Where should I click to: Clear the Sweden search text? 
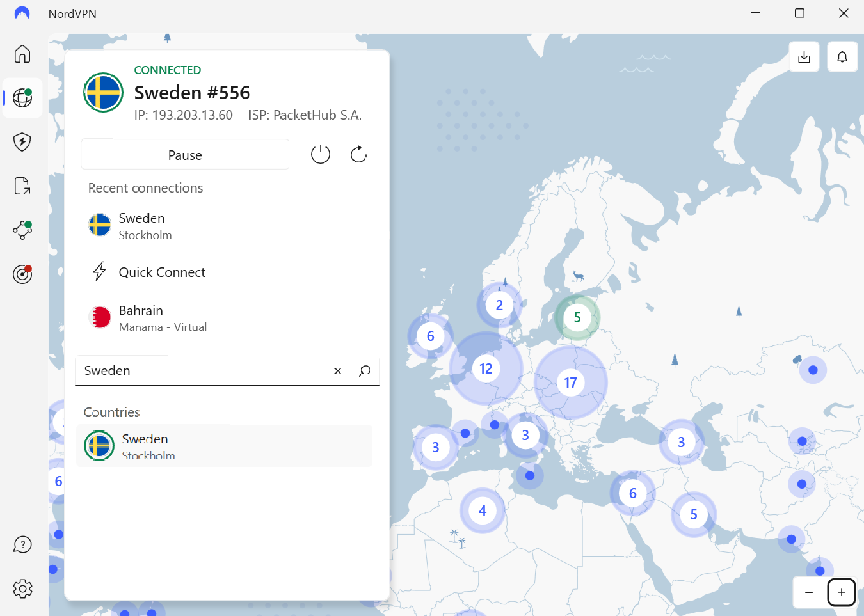338,371
